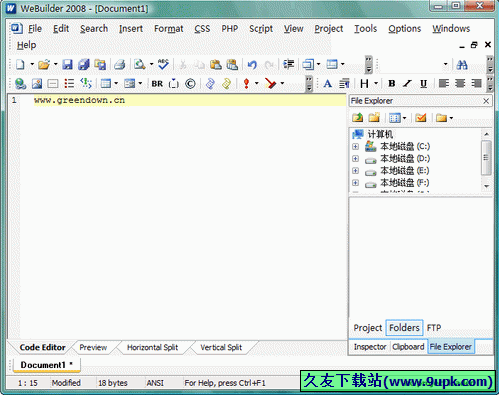Open the Help menu
This screenshot has height=395, width=499.
[x=26, y=45]
